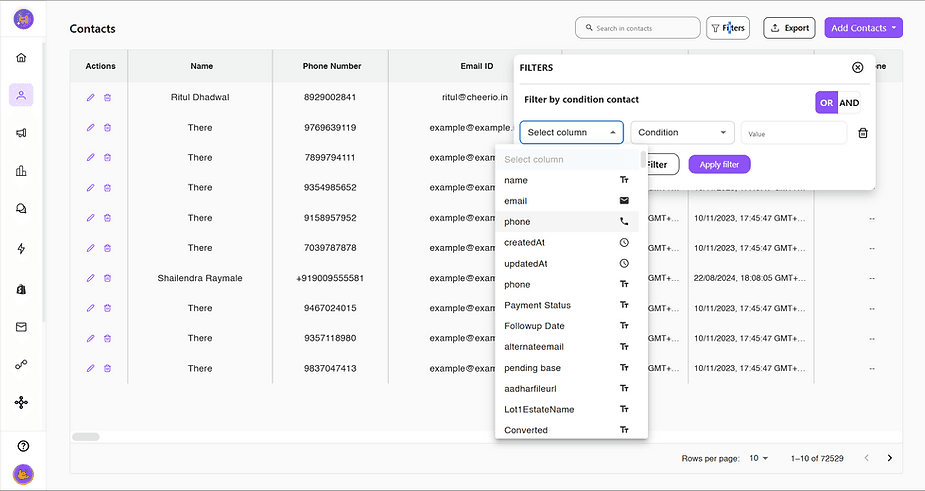Delete contact with phone 9158957952
925x491 pixels.
107,218
